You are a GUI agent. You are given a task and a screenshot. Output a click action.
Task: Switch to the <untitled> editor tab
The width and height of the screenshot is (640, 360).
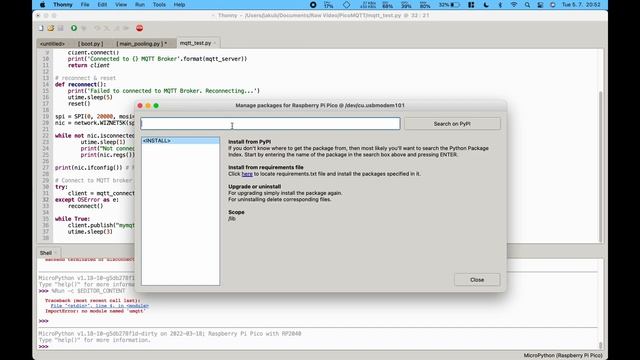(x=52, y=43)
